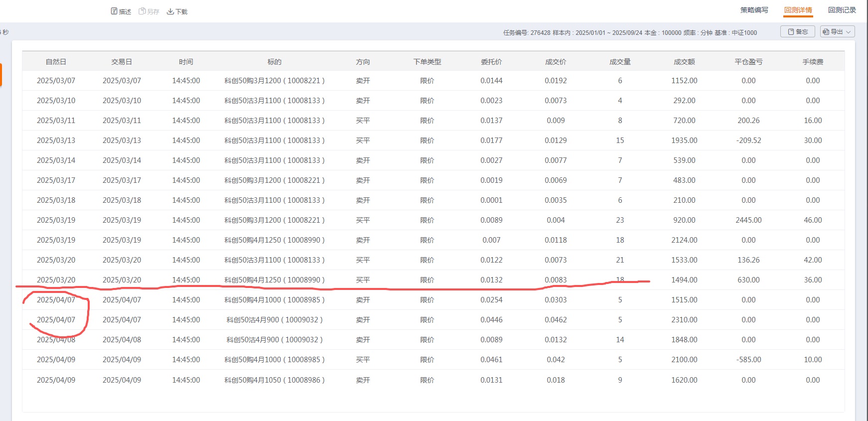868x421 pixels.
Task: Select the row with loss -585.00
Action: 748,360
